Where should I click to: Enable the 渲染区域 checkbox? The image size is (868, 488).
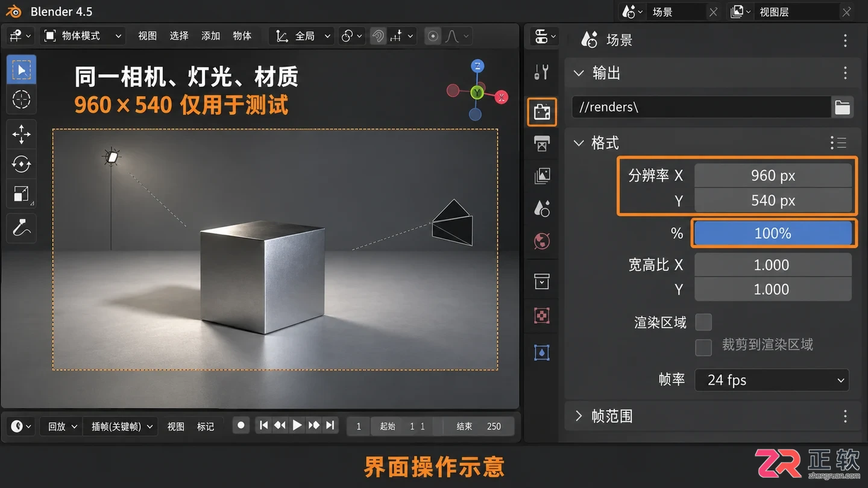703,322
